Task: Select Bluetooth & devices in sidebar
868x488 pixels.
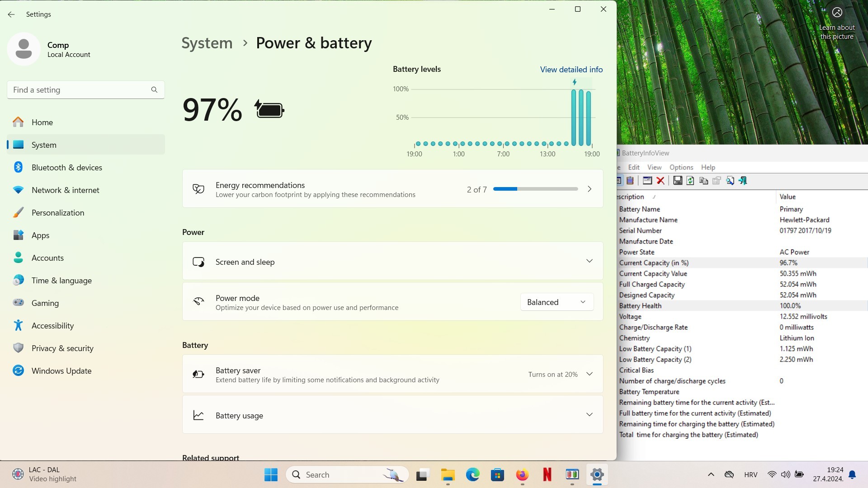Action: (x=86, y=167)
